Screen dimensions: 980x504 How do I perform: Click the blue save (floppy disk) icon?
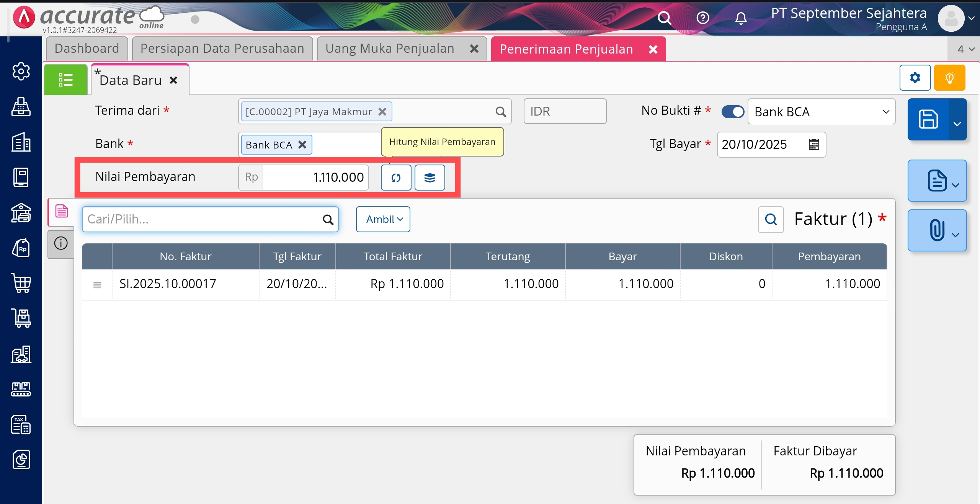tap(928, 119)
